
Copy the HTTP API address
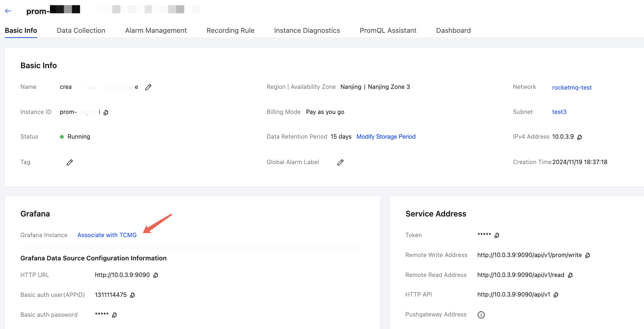[x=556, y=295]
